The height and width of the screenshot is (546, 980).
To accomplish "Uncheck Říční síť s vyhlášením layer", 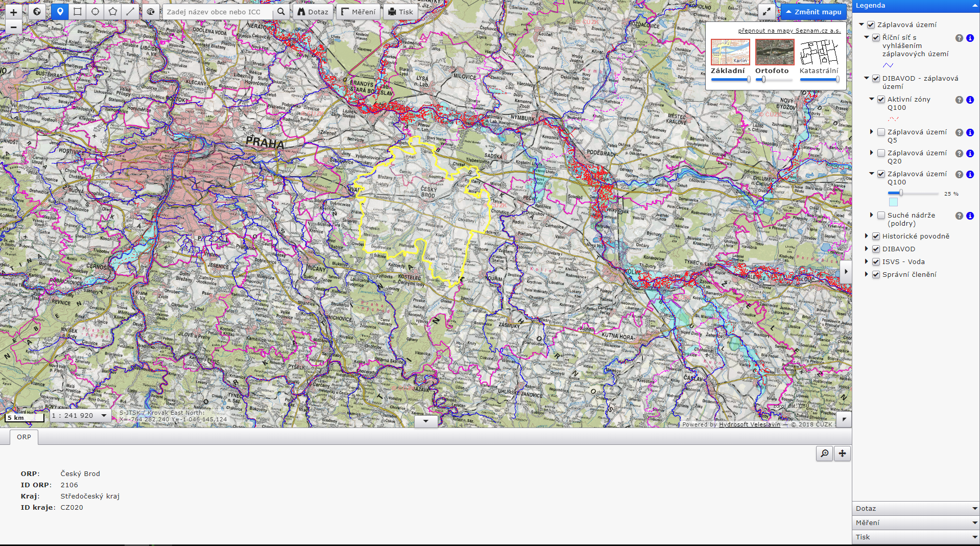I will [x=876, y=37].
